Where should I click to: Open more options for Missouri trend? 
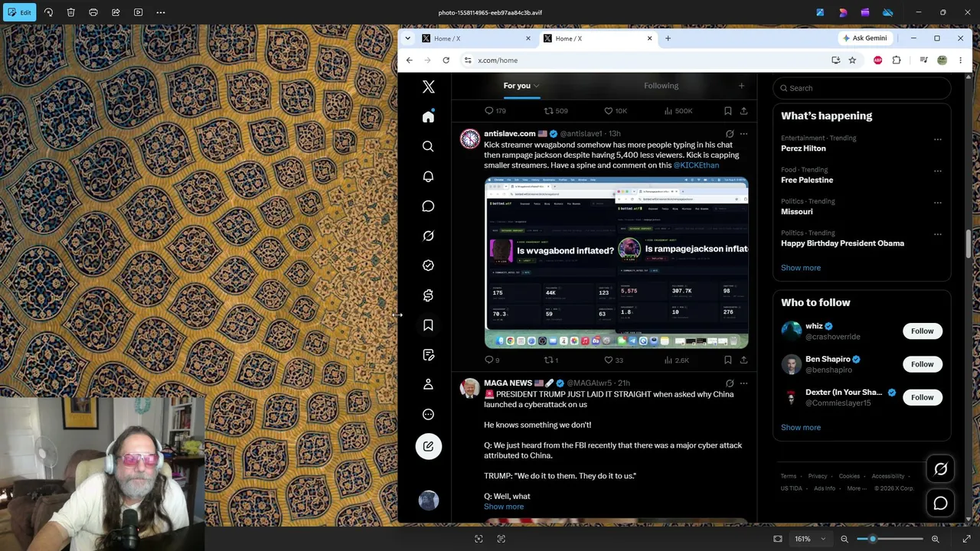pyautogui.click(x=937, y=203)
